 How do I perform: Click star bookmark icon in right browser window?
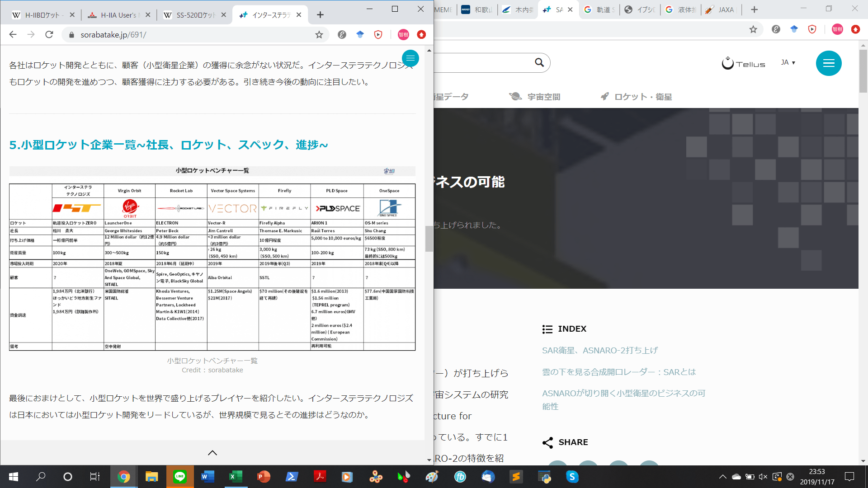[x=753, y=29]
